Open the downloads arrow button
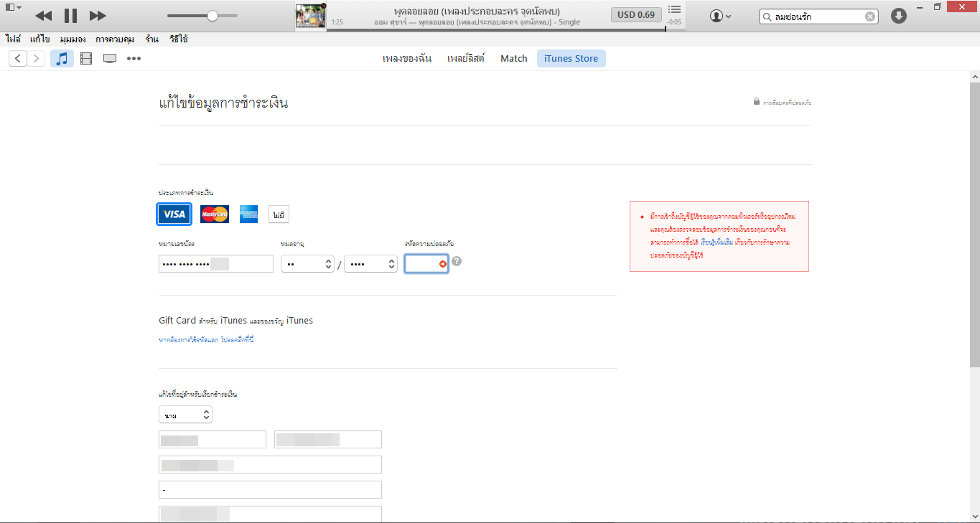Screen dimensions: 980x523 point(899,16)
